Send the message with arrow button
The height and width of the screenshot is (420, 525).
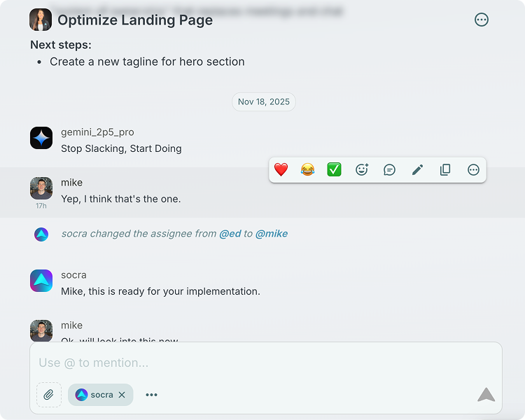tap(486, 395)
